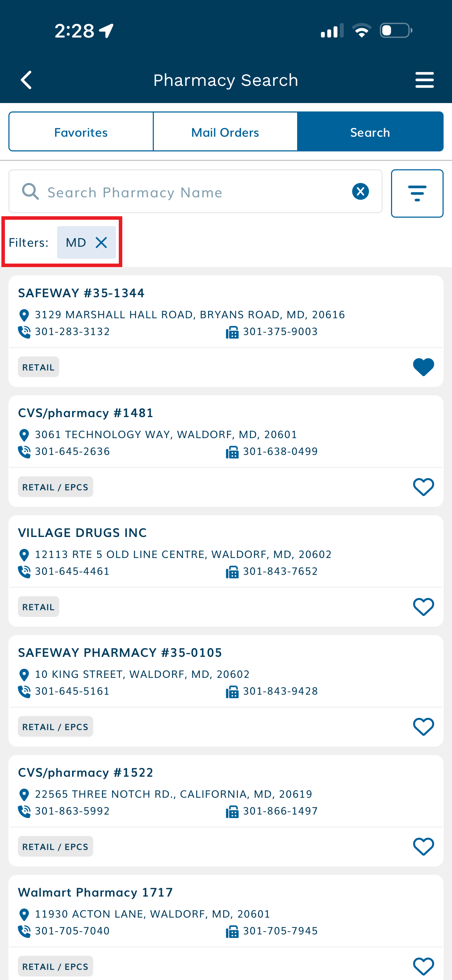
Task: Switch to the Mail Orders tab
Action: [225, 132]
